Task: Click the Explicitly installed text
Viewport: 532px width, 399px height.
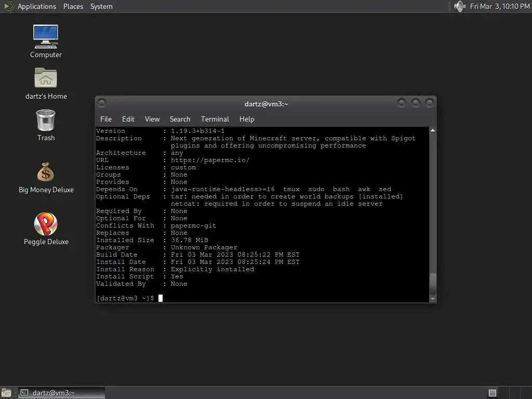Action: 212,270
